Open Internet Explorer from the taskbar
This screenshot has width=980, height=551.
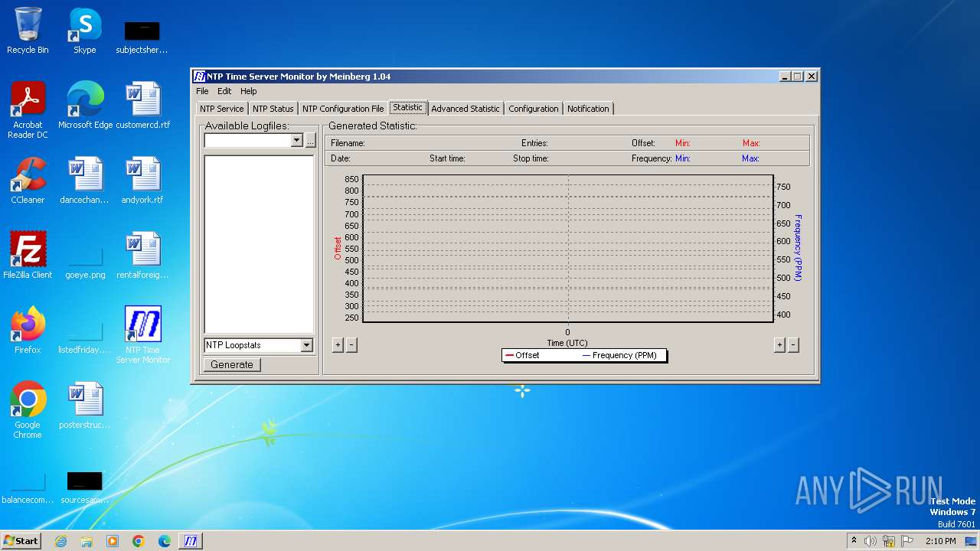coord(60,541)
